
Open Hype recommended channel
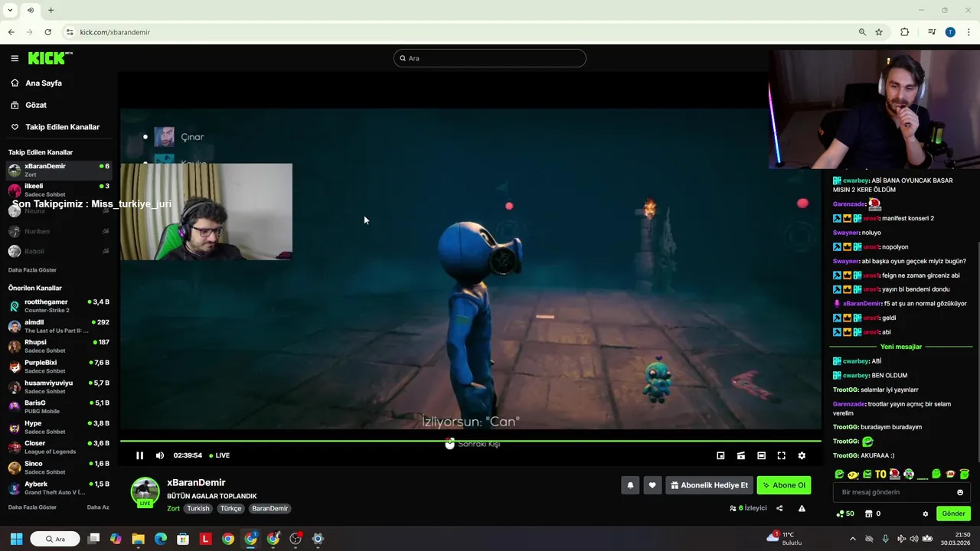tap(59, 426)
